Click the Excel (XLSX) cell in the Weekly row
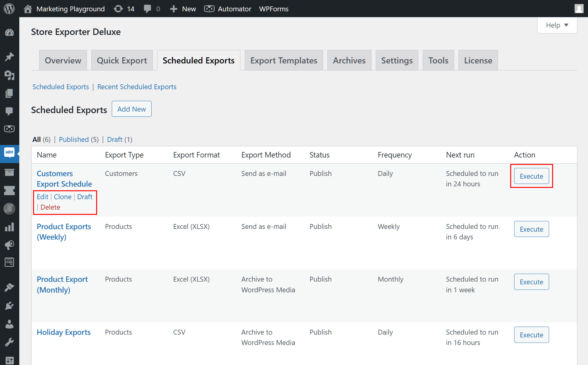The width and height of the screenshot is (588, 365). pos(191,226)
